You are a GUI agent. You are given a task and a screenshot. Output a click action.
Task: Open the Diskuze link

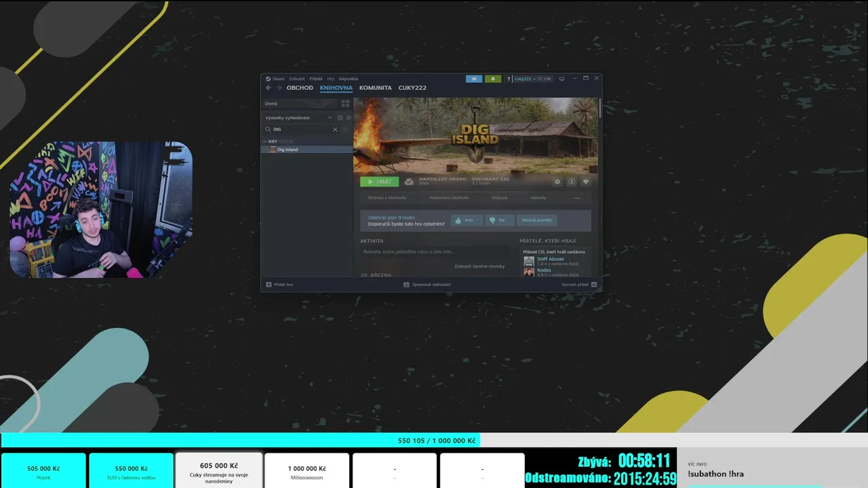coord(500,198)
